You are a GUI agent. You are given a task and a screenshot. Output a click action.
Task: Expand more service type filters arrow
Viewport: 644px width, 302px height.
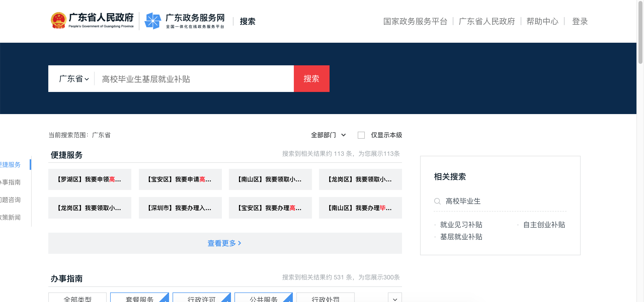395,298
